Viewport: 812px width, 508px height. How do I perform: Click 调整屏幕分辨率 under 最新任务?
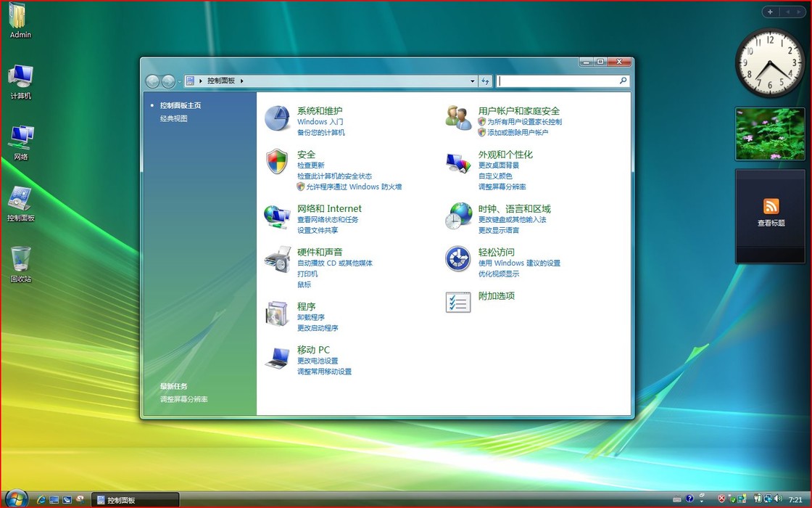(184, 399)
